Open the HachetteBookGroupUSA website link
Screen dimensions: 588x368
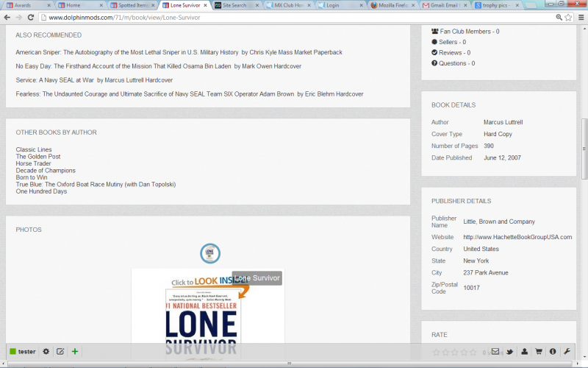click(517, 237)
